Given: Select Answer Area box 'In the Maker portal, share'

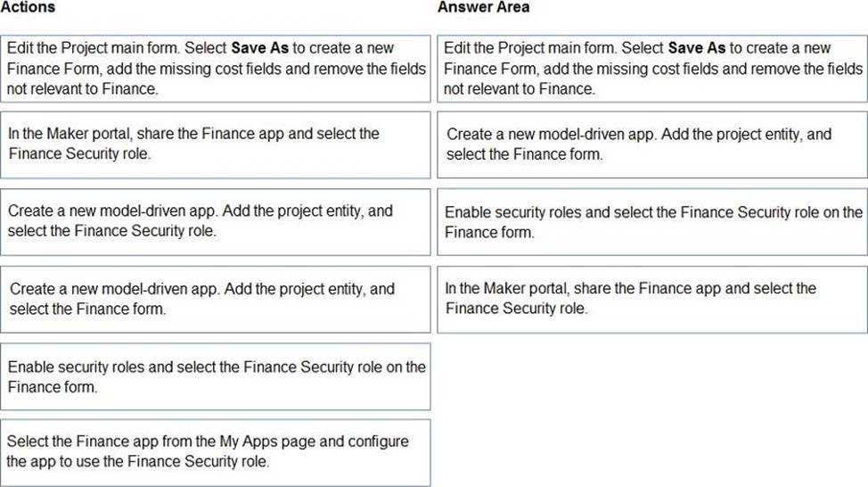Looking at the screenshot, I should [x=651, y=299].
